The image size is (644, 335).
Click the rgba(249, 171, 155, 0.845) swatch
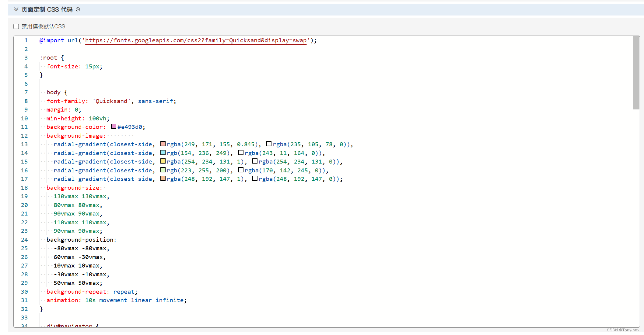163,144
